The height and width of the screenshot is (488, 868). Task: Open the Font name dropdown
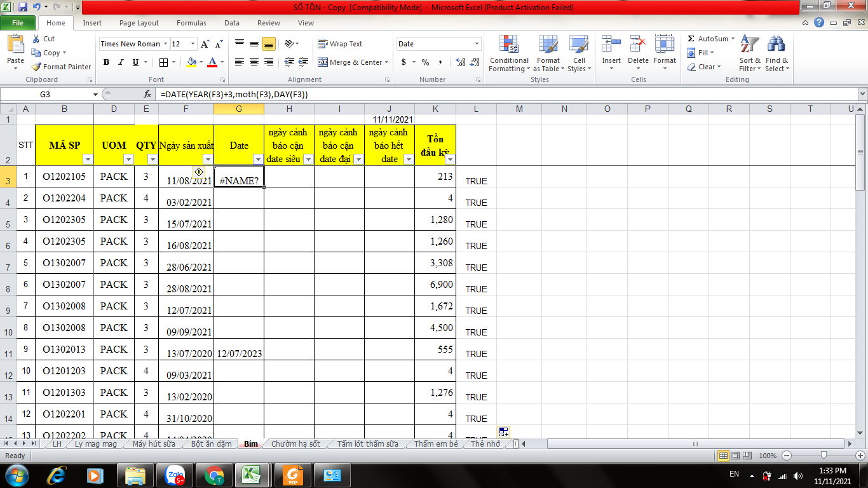click(x=165, y=44)
